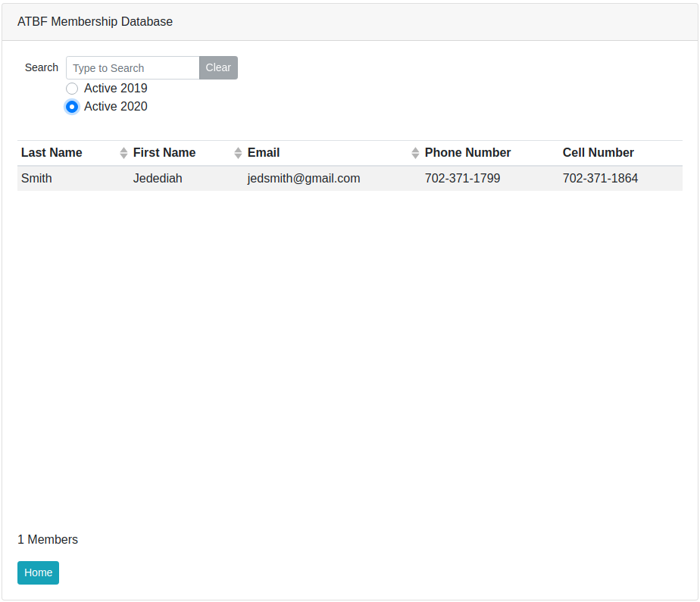Click the Cell Number column header
Screen dimensions: 700x602
pyautogui.click(x=598, y=153)
